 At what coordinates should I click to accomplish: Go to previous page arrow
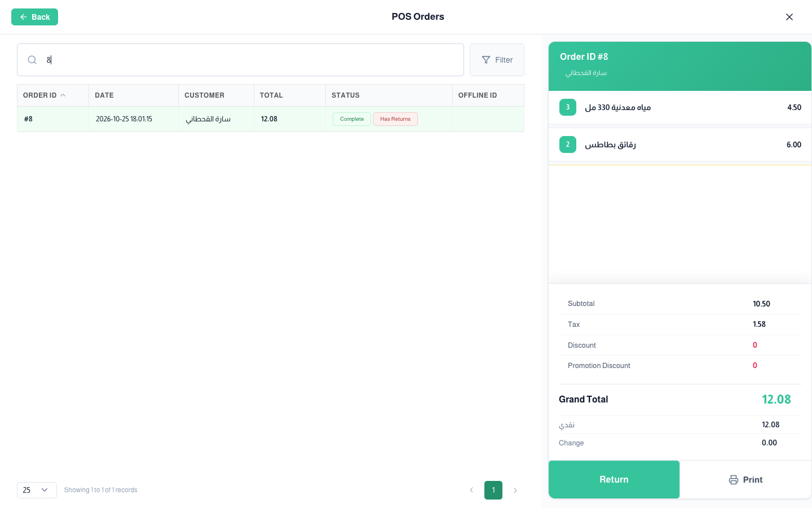click(471, 490)
